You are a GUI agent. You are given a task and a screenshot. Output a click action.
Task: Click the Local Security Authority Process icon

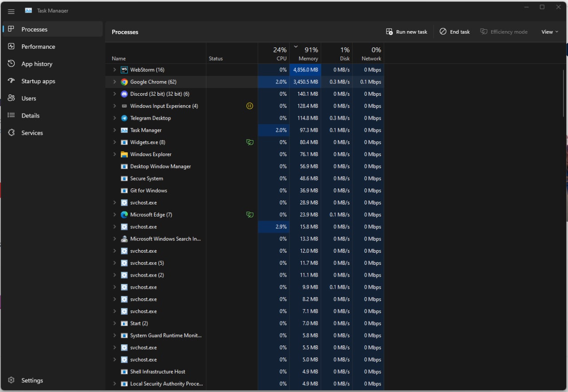[124, 384]
